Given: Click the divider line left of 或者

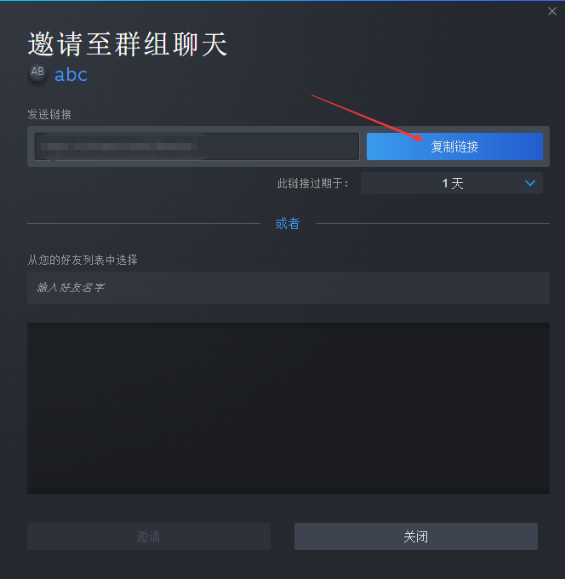Looking at the screenshot, I should tap(144, 223).
